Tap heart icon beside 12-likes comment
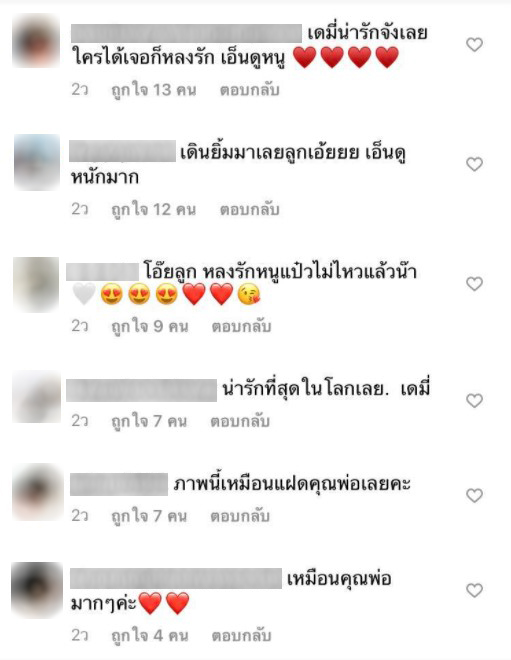 474,164
